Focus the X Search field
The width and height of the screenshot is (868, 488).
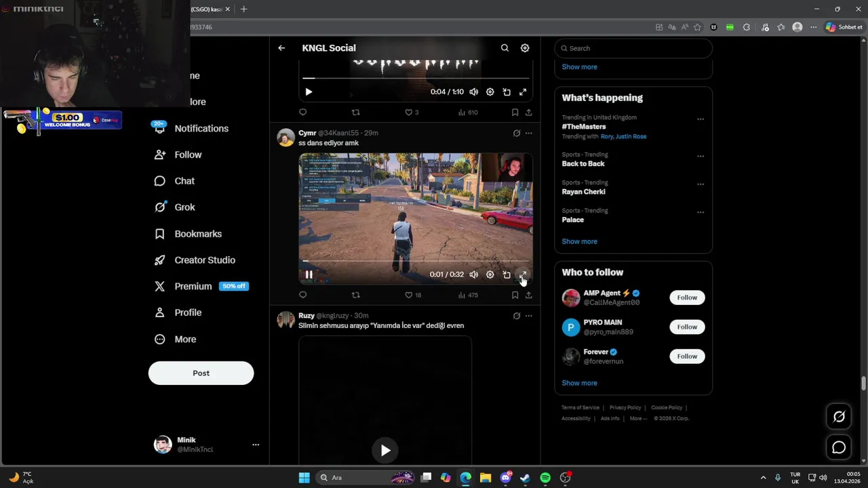(x=633, y=48)
